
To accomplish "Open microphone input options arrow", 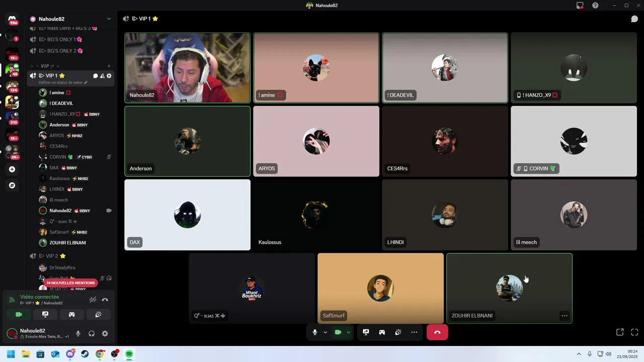I will [325, 332].
